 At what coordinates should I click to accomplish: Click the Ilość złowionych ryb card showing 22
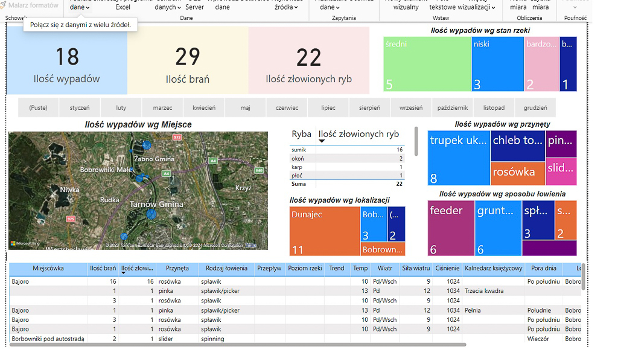(x=308, y=60)
